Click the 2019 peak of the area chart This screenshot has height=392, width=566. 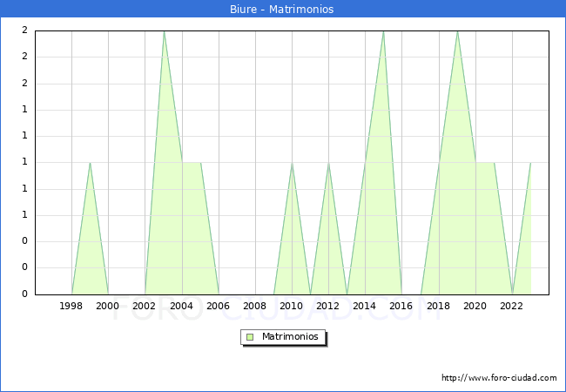(x=457, y=31)
